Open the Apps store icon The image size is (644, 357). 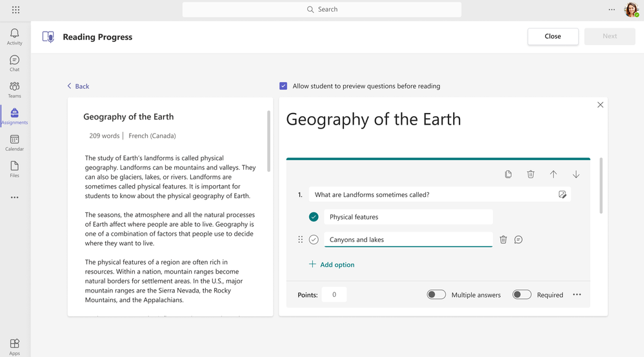(14, 347)
